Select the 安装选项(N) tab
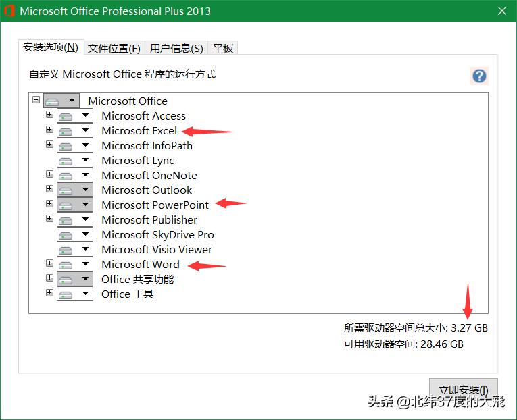 click(51, 47)
